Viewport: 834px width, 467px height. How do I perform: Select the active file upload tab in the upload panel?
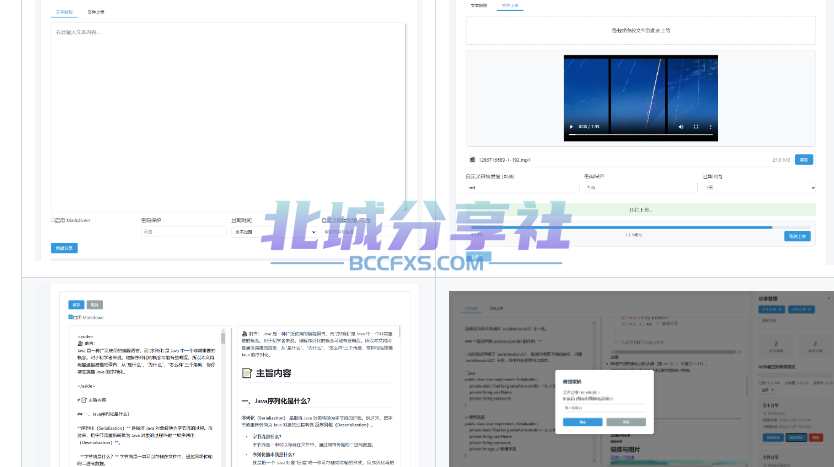click(x=510, y=5)
